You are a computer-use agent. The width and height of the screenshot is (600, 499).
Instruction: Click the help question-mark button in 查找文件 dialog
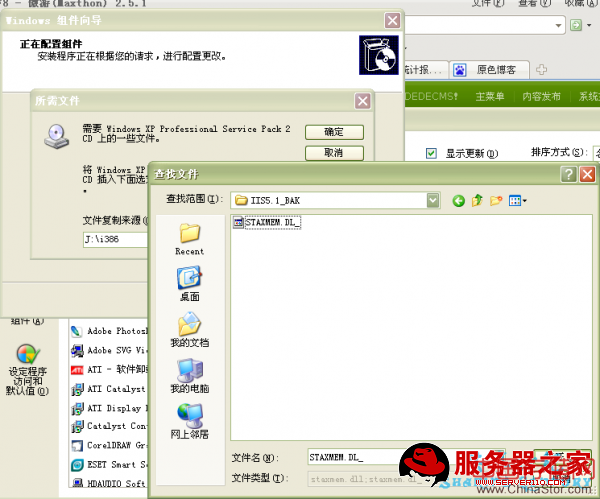(x=568, y=174)
